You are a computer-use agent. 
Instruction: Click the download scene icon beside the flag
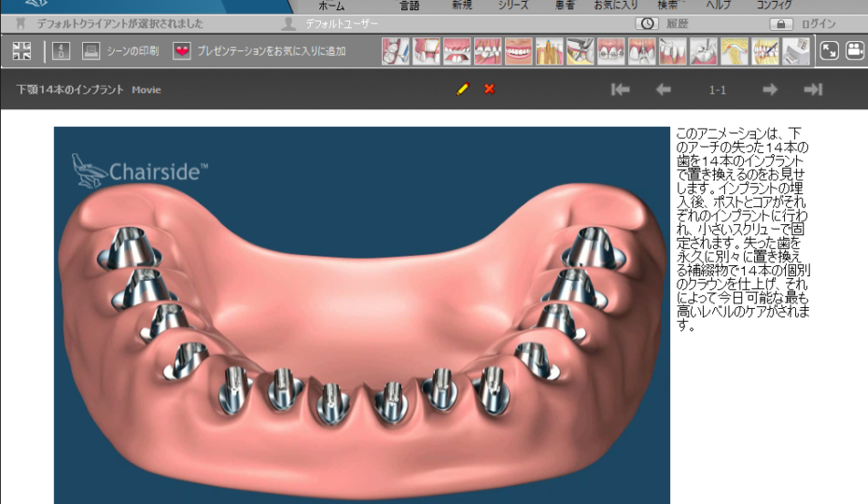[x=61, y=51]
